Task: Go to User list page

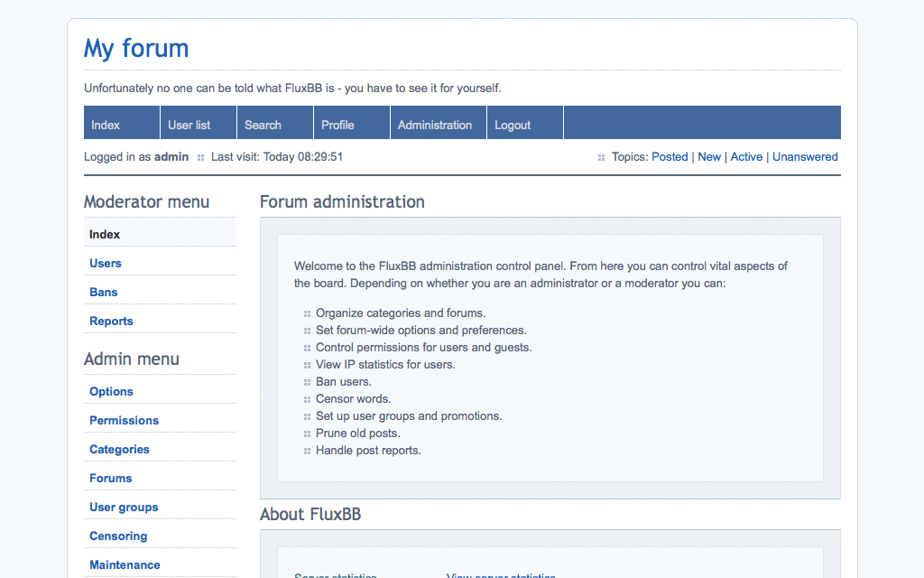Action: tap(189, 125)
